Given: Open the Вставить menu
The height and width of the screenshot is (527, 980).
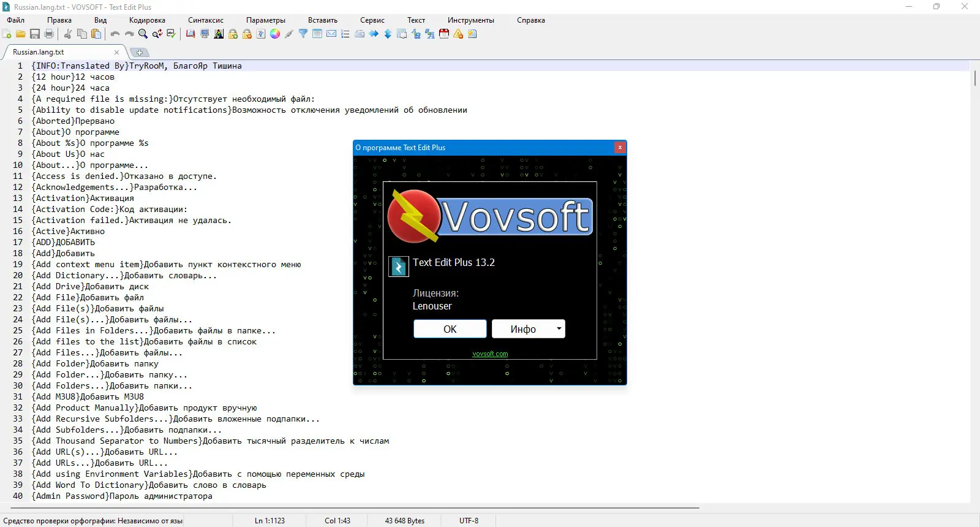Looking at the screenshot, I should [x=323, y=20].
